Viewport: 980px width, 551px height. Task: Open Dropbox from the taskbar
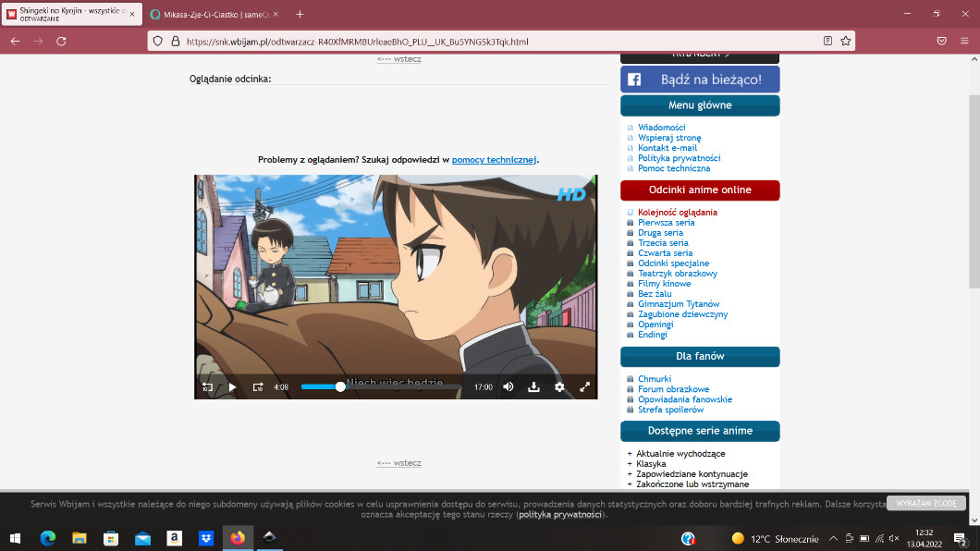point(206,538)
